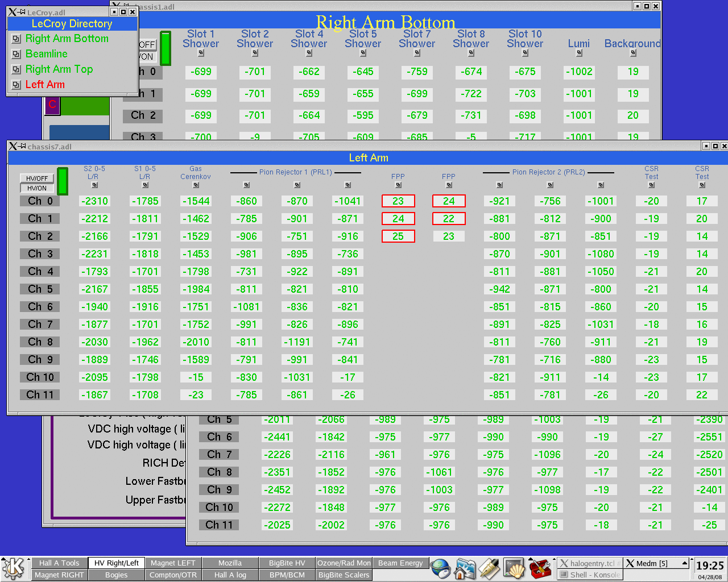The width and height of the screenshot is (728, 582).
Task: Open related display icon under Slot 1 Shower
Action: (x=201, y=53)
